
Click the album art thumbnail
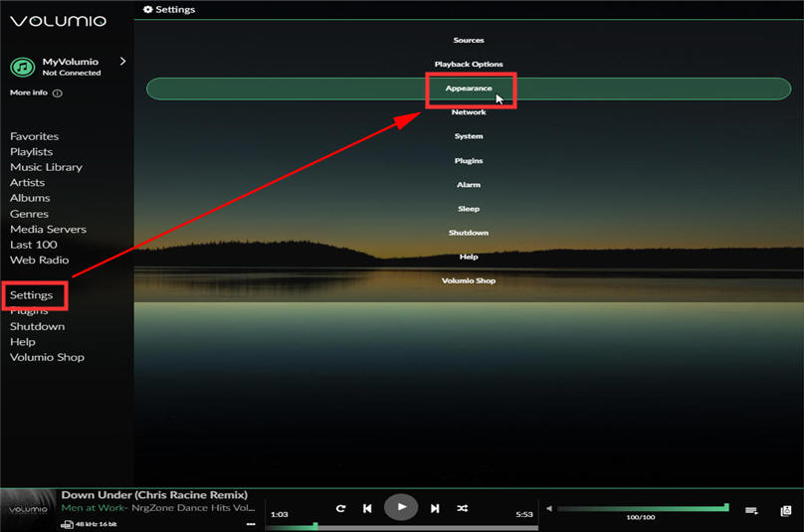tap(28, 509)
